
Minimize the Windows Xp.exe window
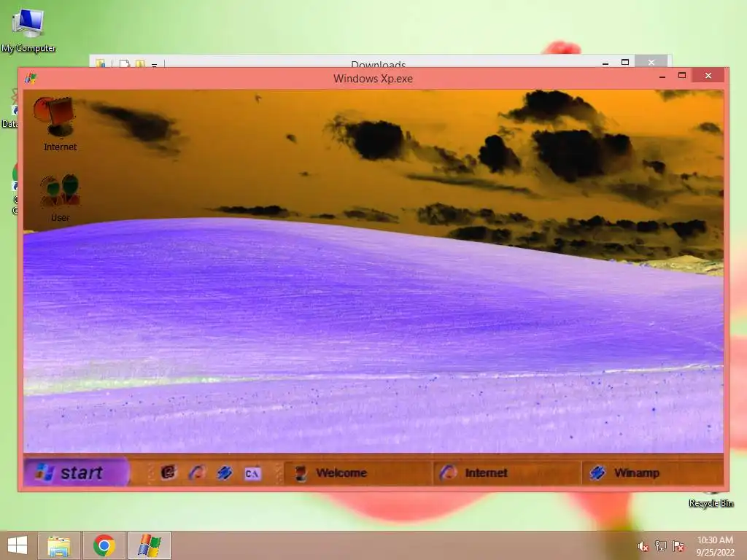pos(662,76)
